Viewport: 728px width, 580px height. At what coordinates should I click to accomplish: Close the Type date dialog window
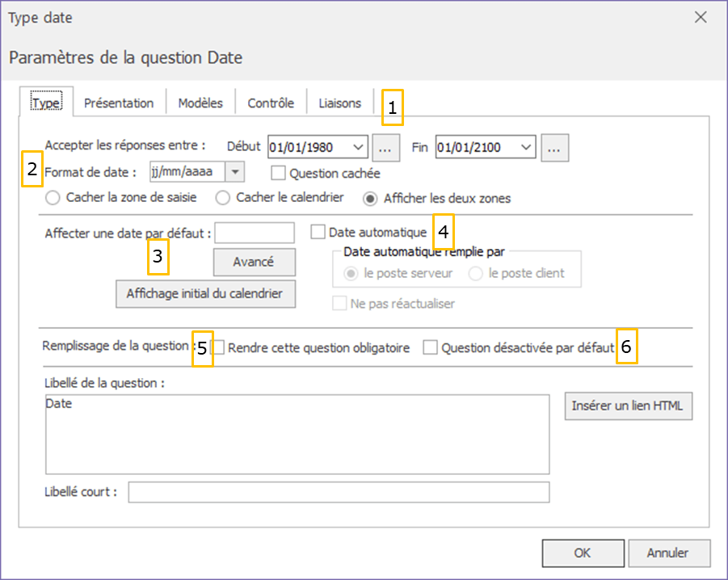point(701,18)
